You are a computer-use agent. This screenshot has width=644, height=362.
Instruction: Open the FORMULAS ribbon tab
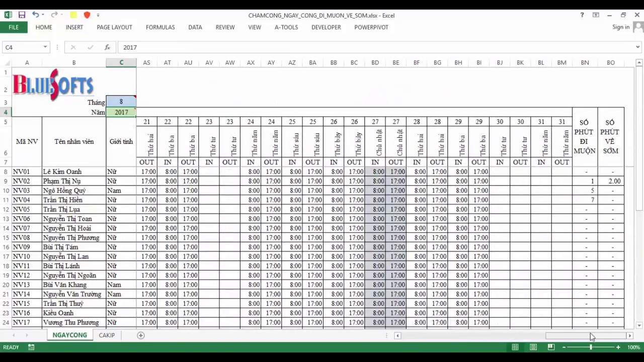[160, 27]
